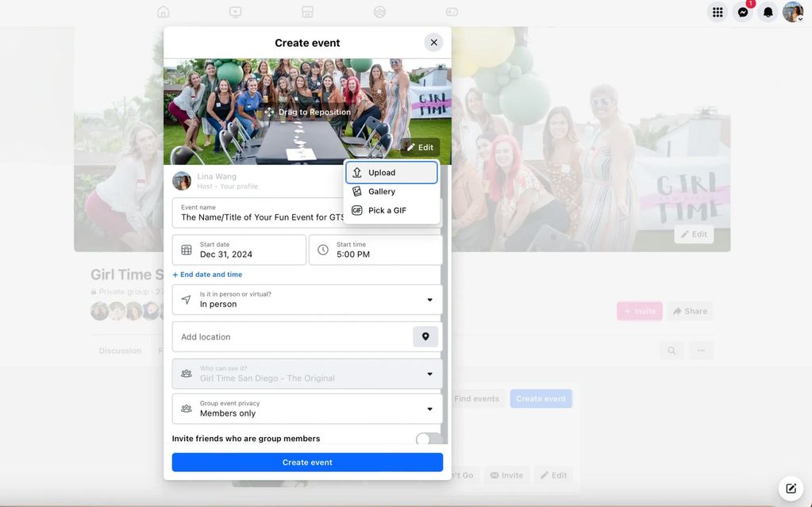
Task: Click the blue Create event button
Action: point(307,462)
